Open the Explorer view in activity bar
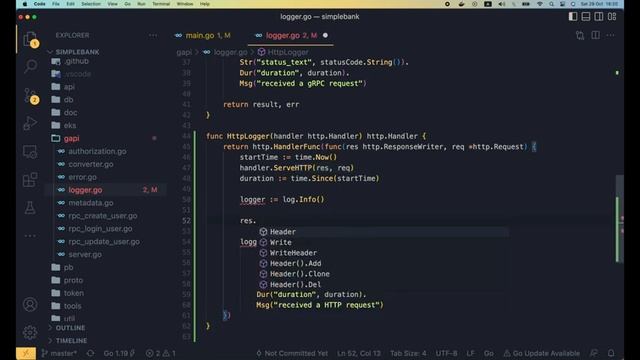Viewport: 640px width, 360px height. [x=30, y=39]
